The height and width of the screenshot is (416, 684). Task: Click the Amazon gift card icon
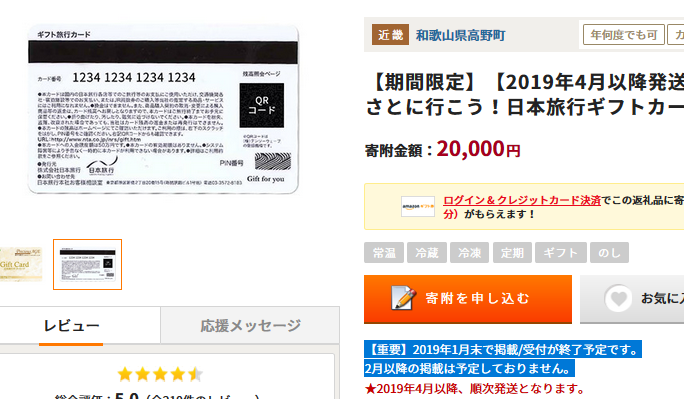point(418,207)
